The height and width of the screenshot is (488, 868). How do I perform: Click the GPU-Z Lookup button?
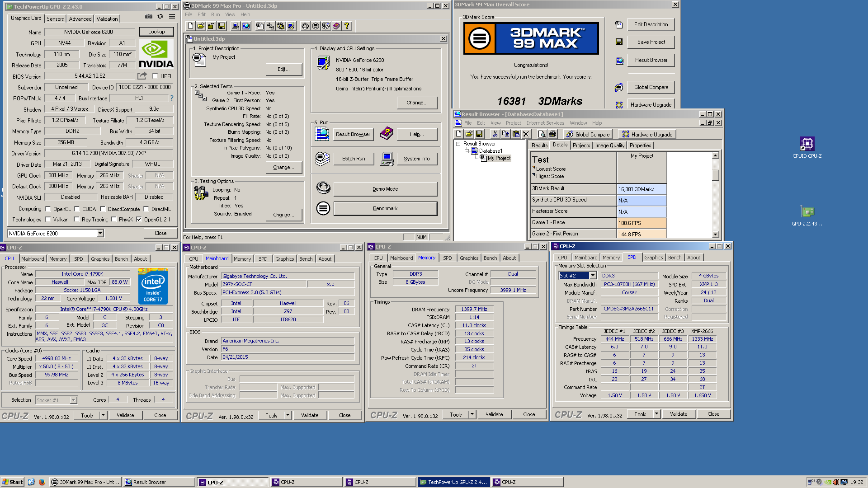(156, 32)
